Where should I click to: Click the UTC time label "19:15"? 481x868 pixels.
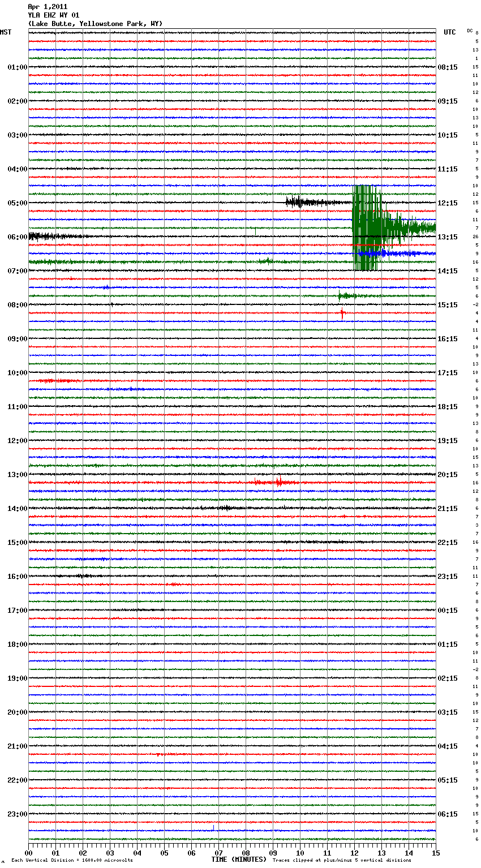448,441
